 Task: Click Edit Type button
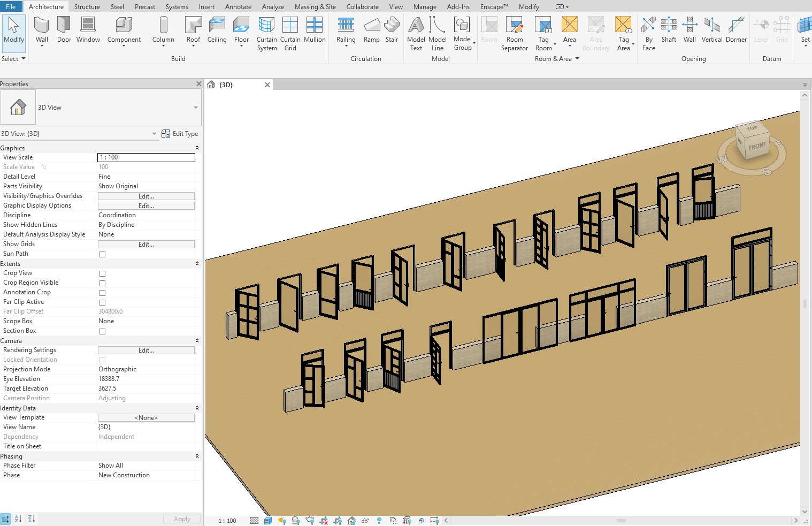point(180,134)
